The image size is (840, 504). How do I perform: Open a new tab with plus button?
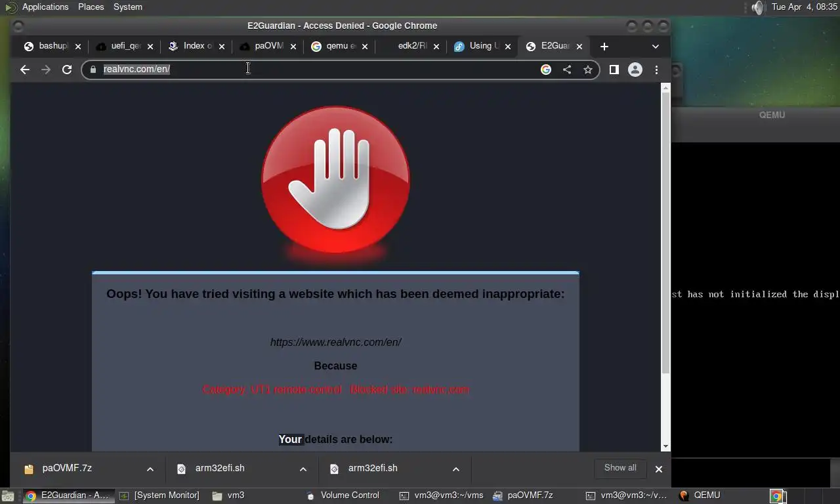604,47
